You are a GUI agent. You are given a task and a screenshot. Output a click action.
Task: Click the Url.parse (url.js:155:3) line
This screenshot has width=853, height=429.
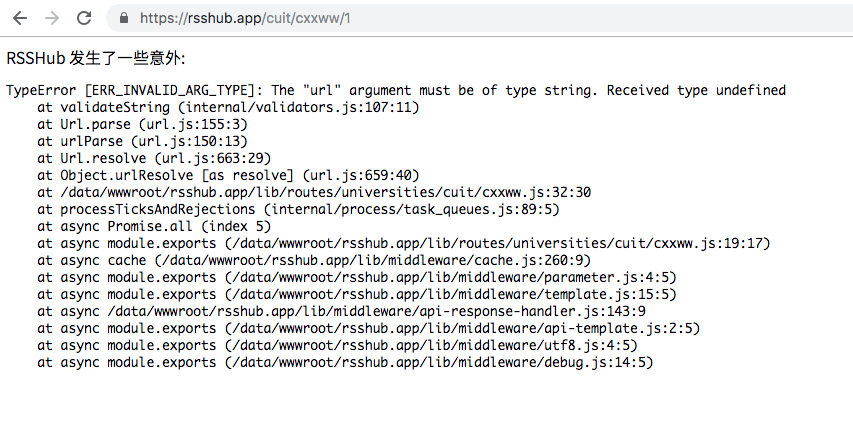tap(143, 124)
